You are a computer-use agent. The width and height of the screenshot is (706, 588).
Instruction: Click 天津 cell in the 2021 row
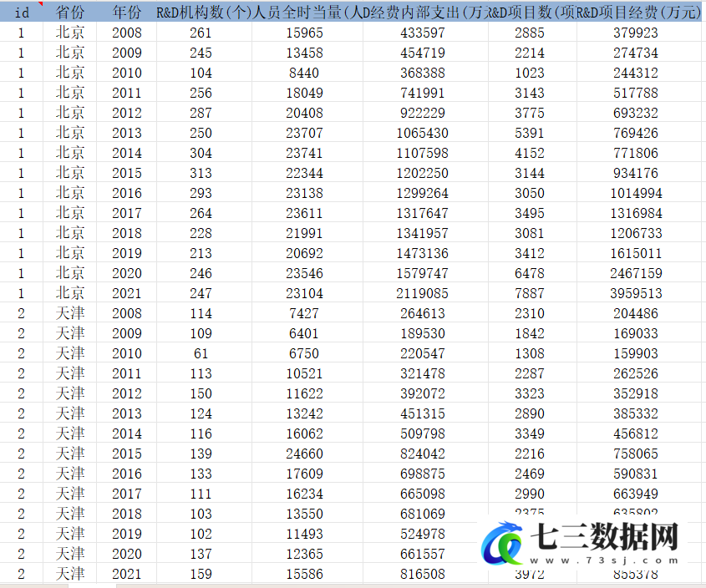tap(70, 574)
